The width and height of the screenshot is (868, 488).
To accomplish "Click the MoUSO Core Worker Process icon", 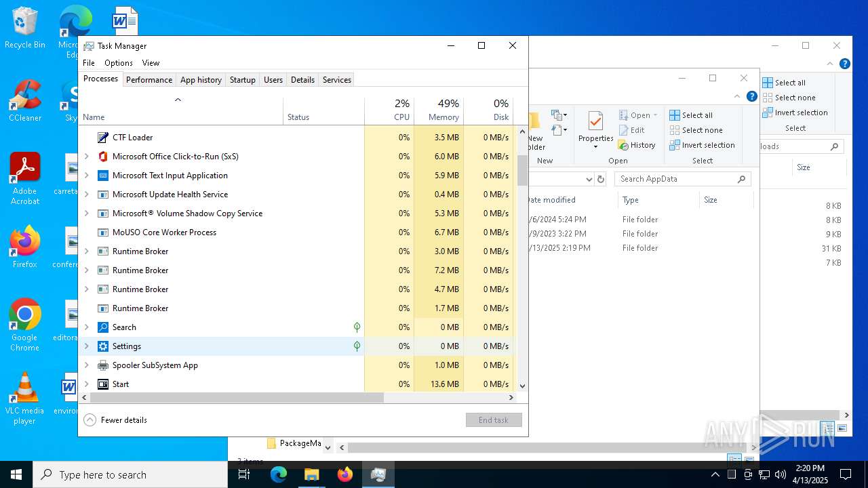I will click(x=103, y=232).
